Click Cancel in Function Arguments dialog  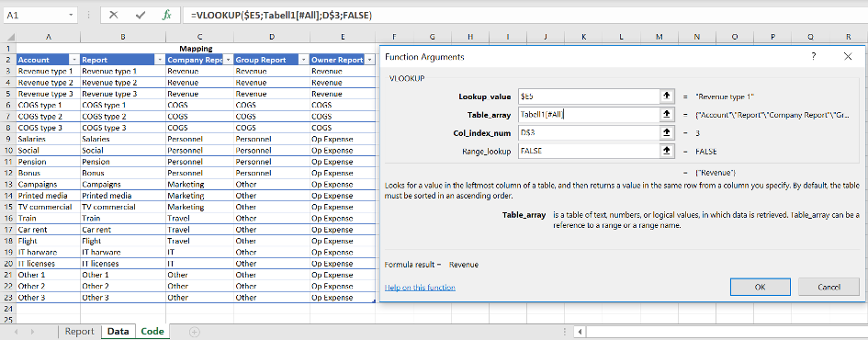829,287
